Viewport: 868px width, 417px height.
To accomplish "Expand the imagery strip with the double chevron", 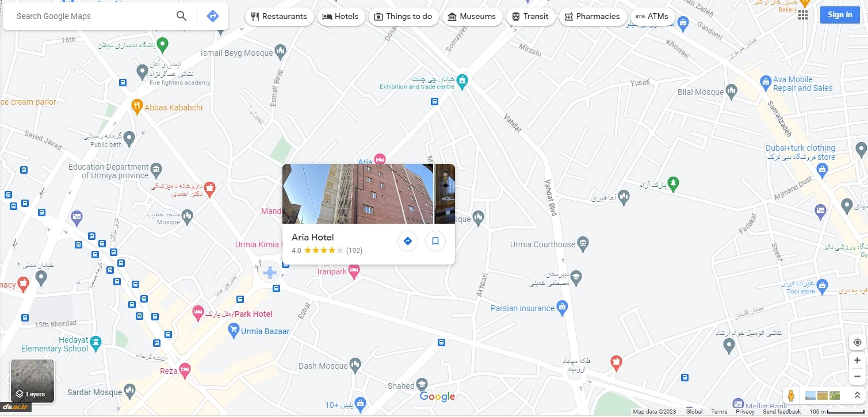I will [x=857, y=395].
